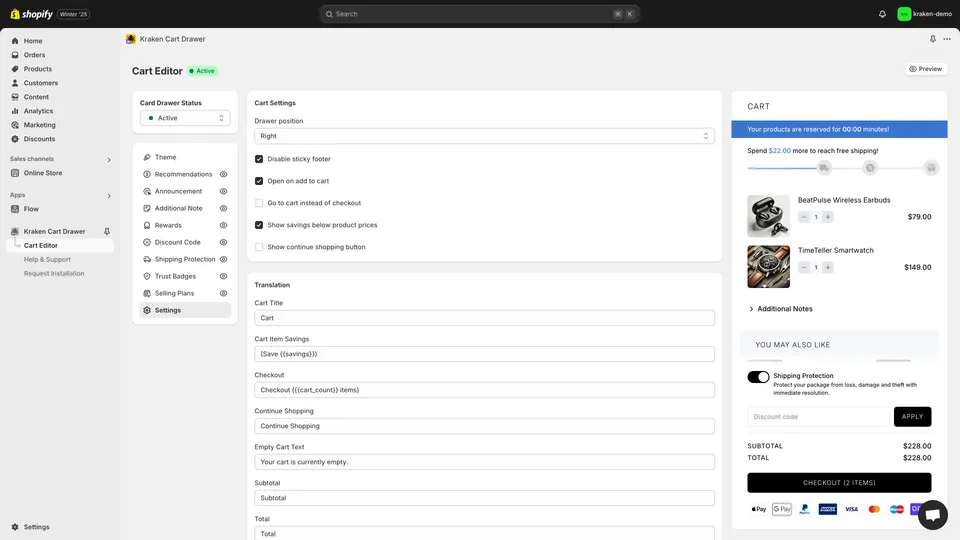Expand Additional Notes in cart preview
Viewport: 960px width, 540px height.
[x=780, y=309]
